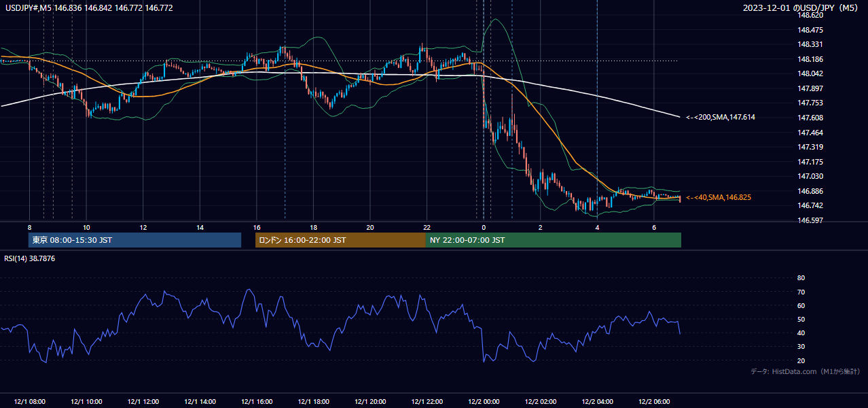This screenshot has width=868, height=408.
Task: Click the RSI scale label 30
Action: tap(801, 347)
